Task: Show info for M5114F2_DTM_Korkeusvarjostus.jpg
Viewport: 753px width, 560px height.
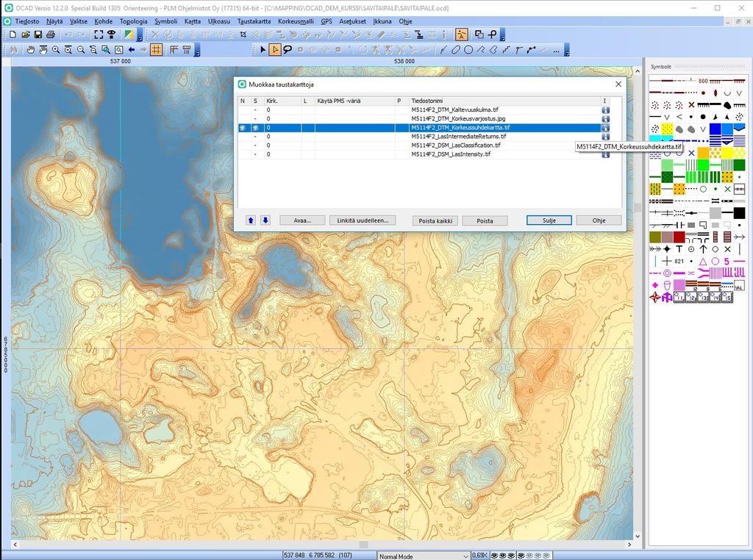Action: (606, 118)
